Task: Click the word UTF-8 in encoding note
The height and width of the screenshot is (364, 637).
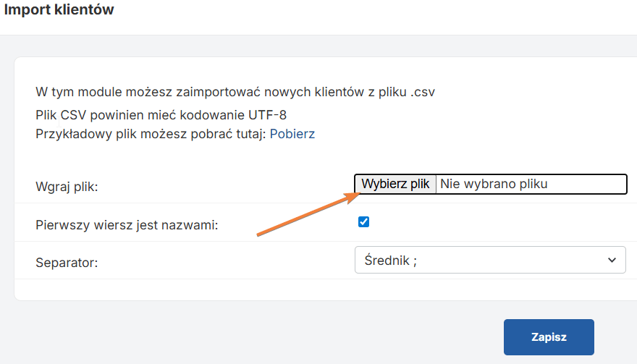Action: tap(267, 115)
